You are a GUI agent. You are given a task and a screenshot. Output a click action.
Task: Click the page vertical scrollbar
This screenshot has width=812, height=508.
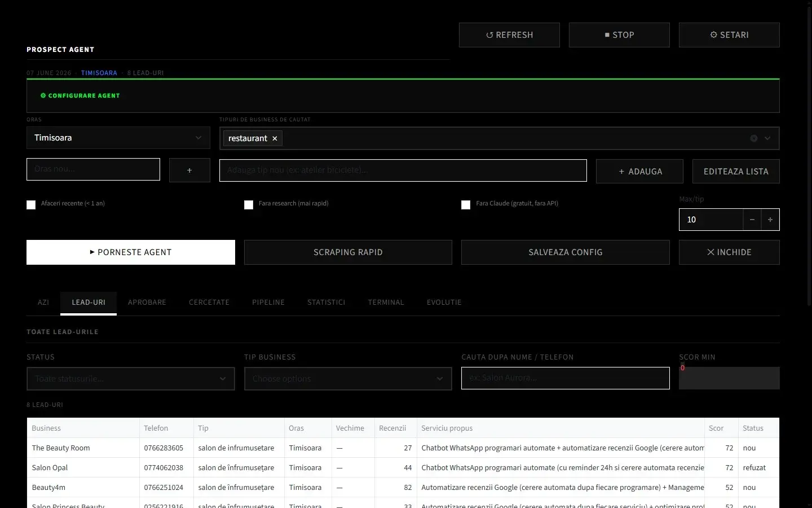(x=809, y=155)
